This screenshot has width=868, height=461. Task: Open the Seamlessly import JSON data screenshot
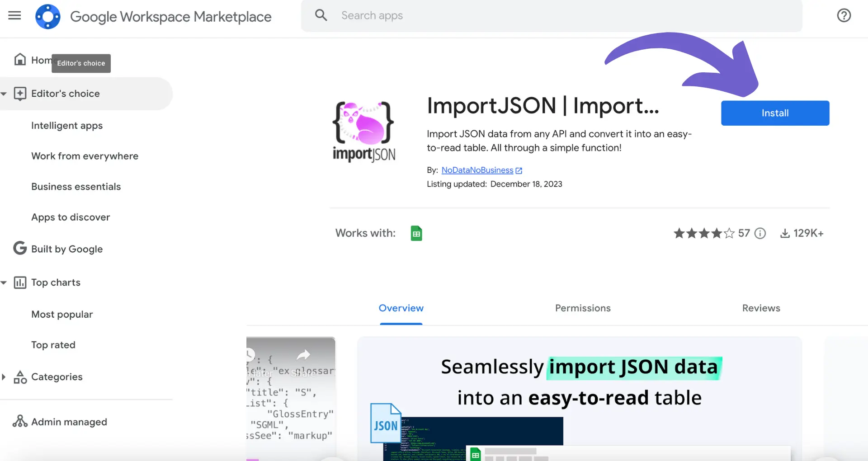tap(580, 399)
